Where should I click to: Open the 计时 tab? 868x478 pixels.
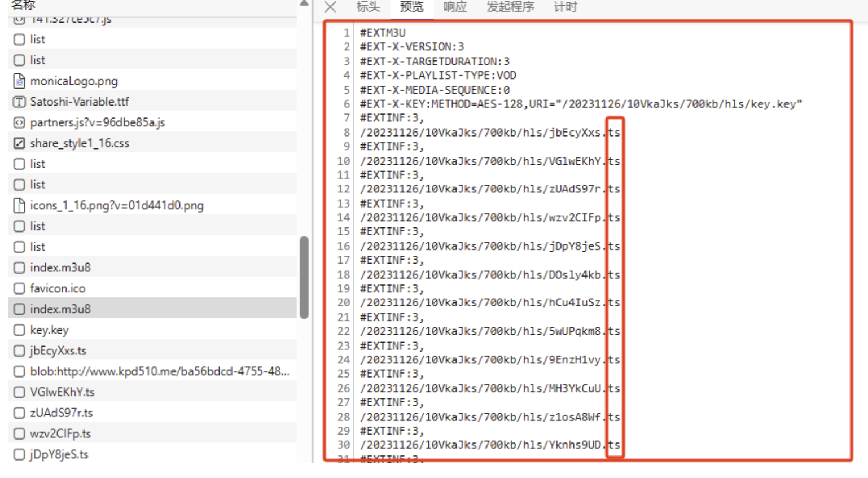(x=565, y=7)
